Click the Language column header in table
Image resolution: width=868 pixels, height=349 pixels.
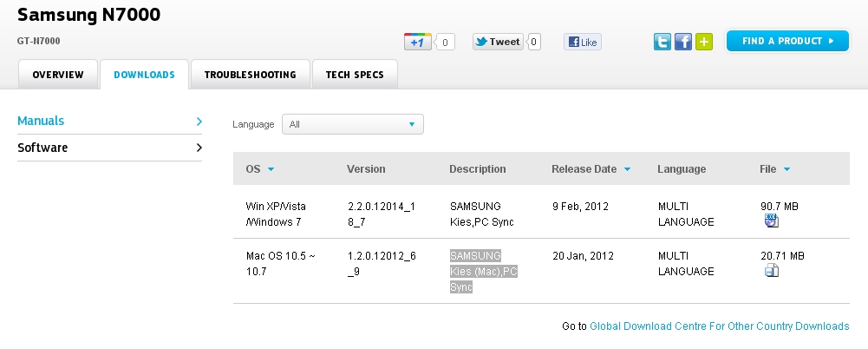682,169
